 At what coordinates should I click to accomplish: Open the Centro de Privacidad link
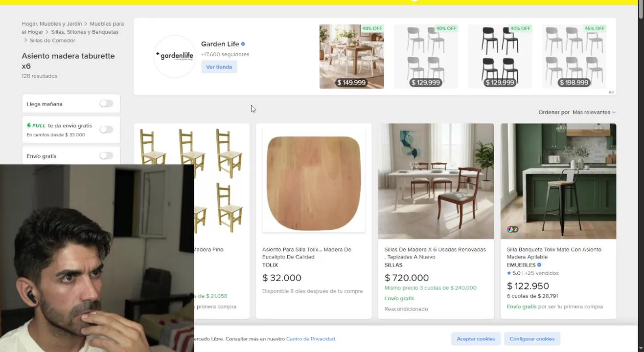click(x=311, y=339)
